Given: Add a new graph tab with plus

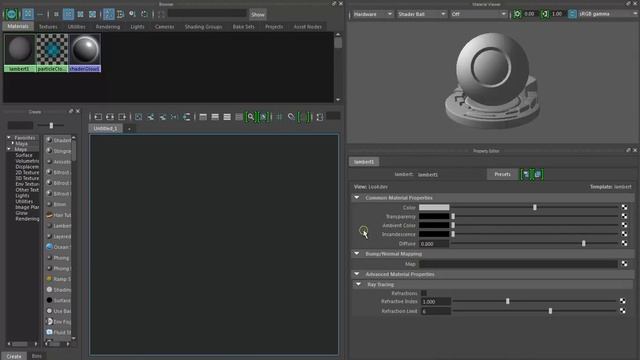Looking at the screenshot, I should pyautogui.click(x=129, y=129).
